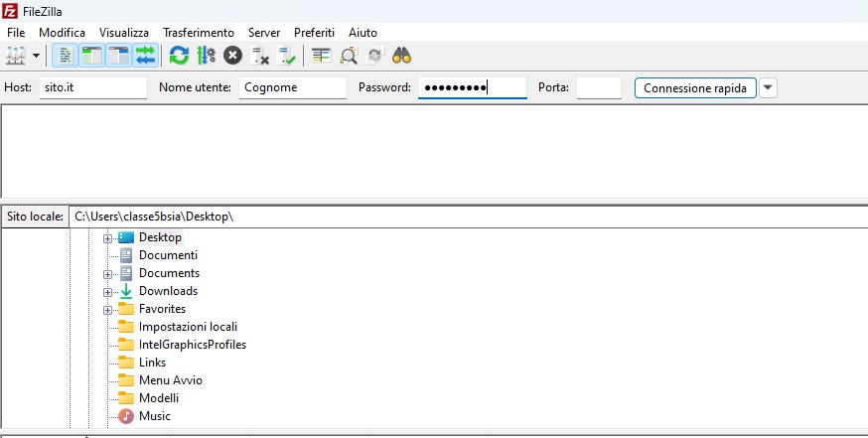Click the Sito locale path field
Screen dimensions: 868x438
click(x=469, y=217)
